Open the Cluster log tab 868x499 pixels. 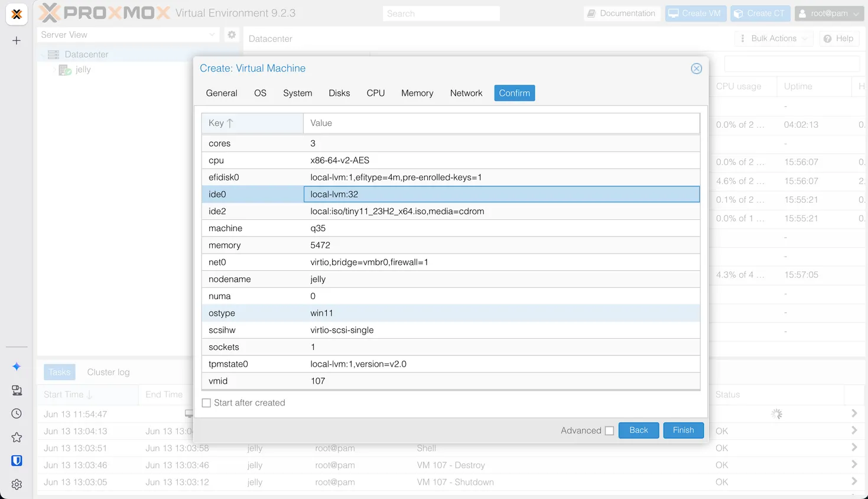click(108, 372)
